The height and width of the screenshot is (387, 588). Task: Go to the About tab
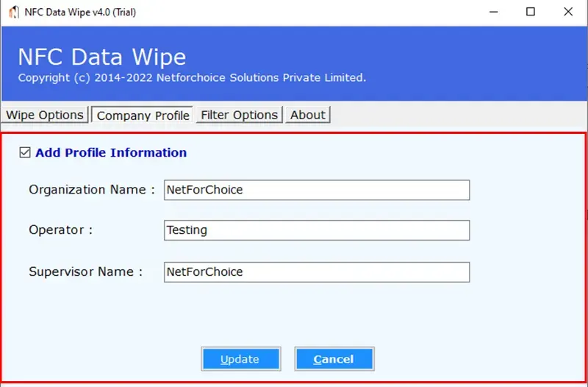307,115
